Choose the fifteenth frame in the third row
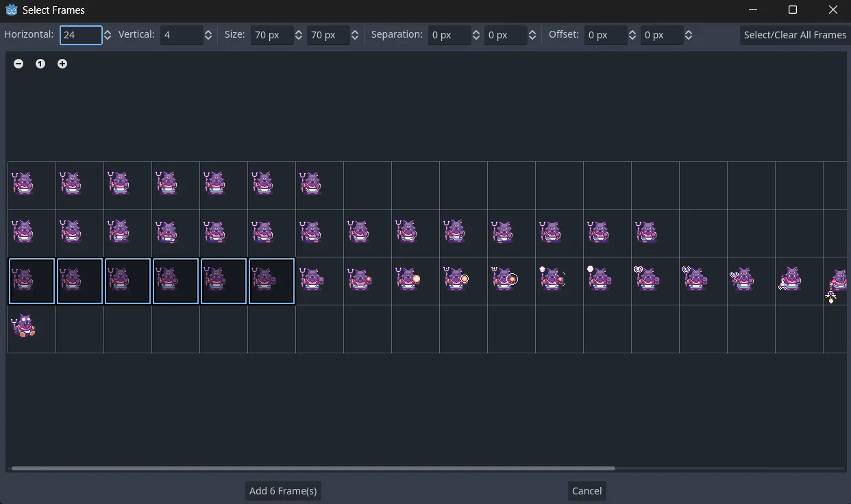The width and height of the screenshot is (851, 504). point(704,281)
